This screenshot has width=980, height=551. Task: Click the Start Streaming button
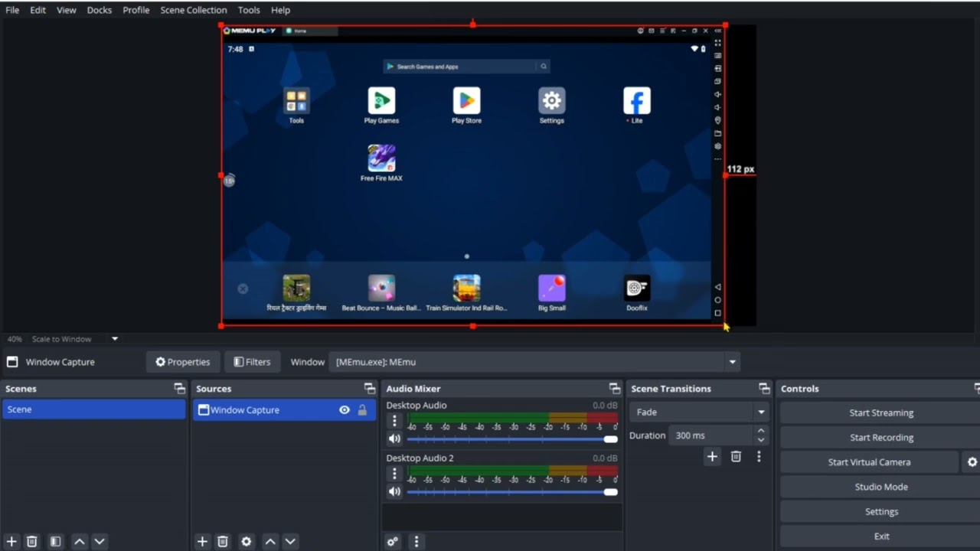(880, 412)
